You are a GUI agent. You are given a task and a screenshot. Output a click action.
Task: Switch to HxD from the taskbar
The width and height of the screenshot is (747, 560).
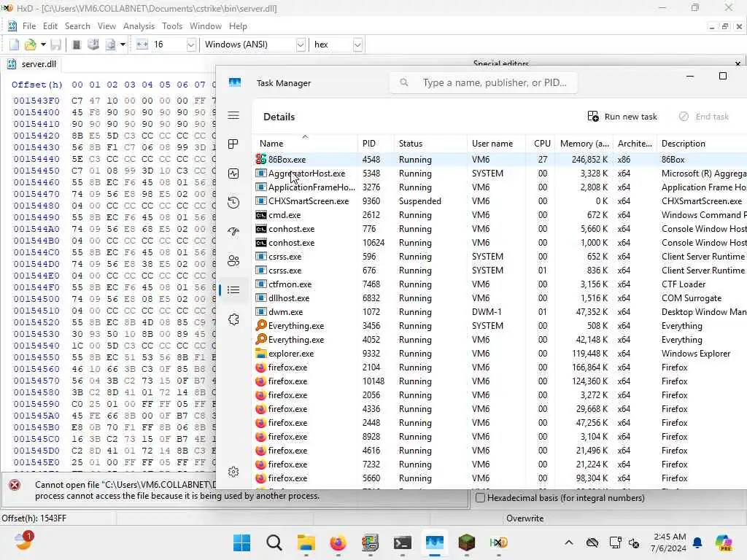point(499,542)
